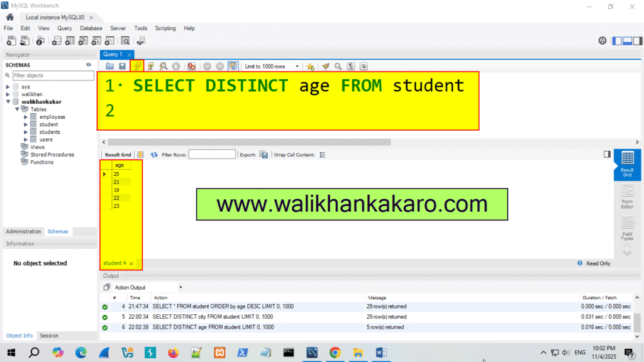This screenshot has width=644, height=362.
Task: Toggle Wrap Cell Content in results
Action: point(322,154)
